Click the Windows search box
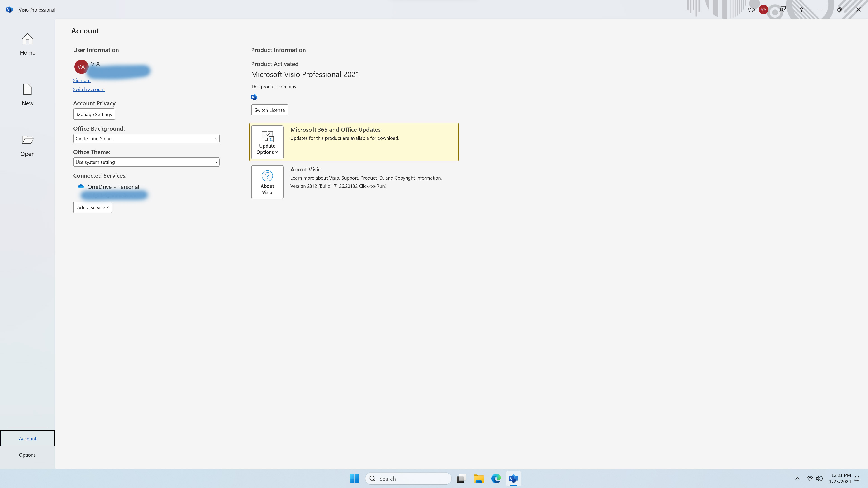 [408, 478]
